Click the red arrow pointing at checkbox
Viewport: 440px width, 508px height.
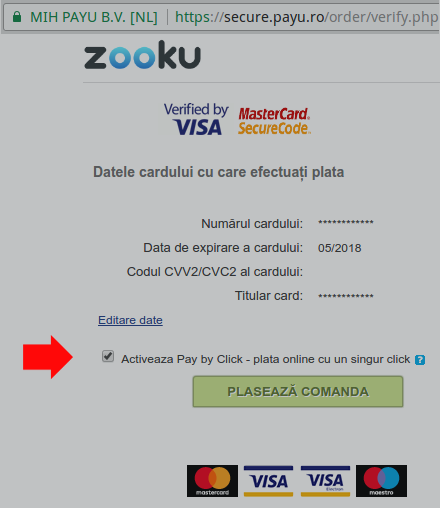point(48,357)
